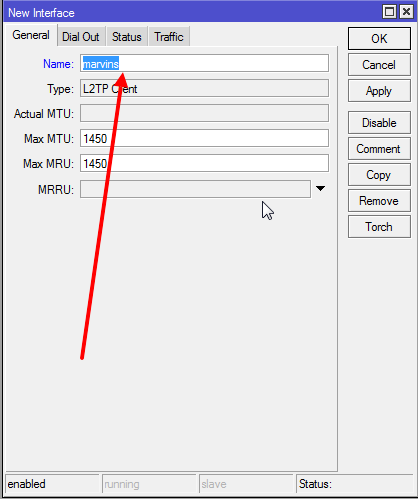This screenshot has width=418, height=499.
Task: Open the Comment dialog
Action: click(x=379, y=149)
